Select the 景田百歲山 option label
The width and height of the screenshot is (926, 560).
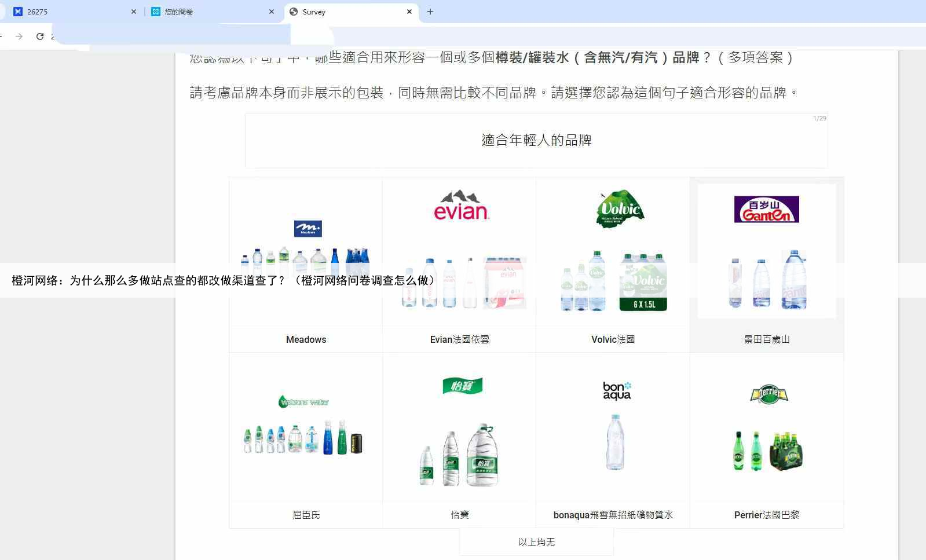[766, 339]
